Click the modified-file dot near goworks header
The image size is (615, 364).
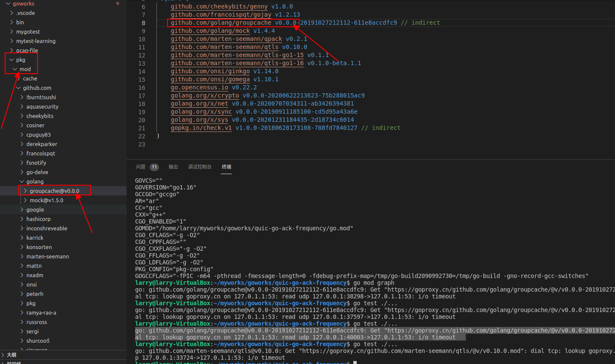coord(117,3)
